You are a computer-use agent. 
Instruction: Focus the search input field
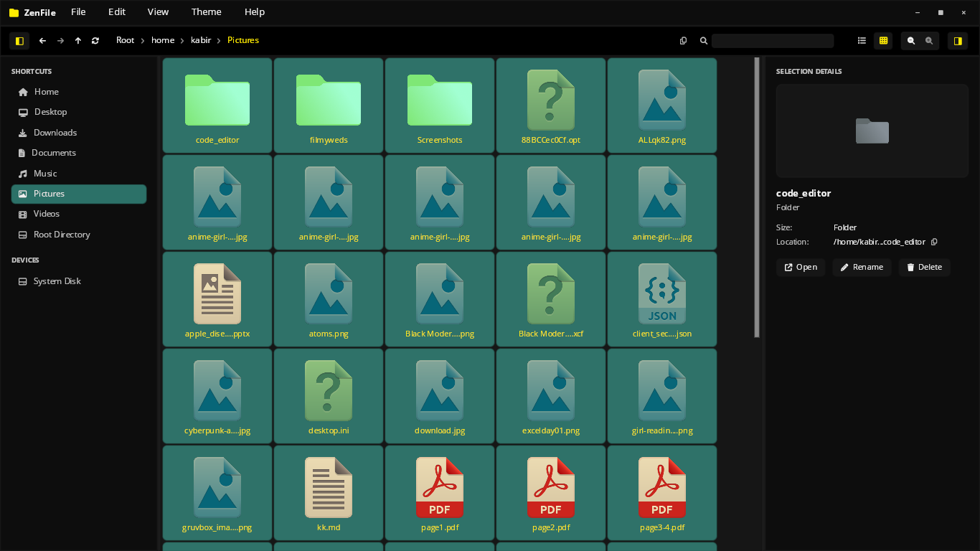(x=773, y=41)
